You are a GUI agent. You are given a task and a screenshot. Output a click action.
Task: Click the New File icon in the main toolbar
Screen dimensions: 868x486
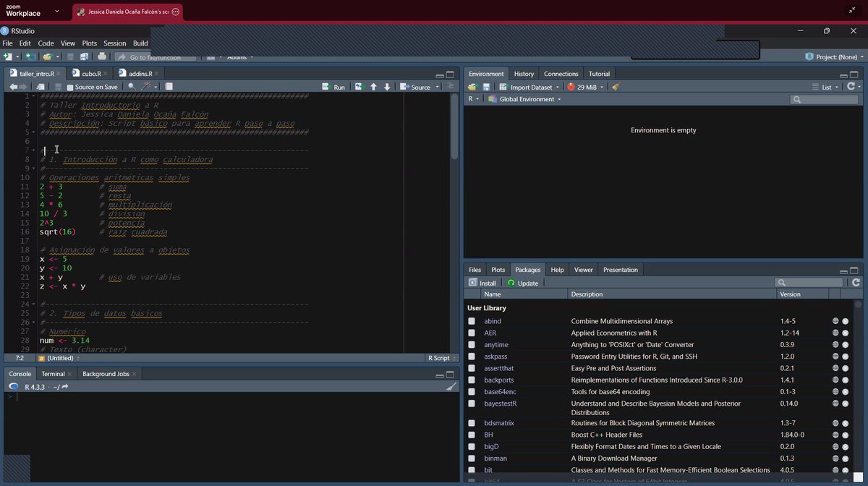click(x=7, y=56)
